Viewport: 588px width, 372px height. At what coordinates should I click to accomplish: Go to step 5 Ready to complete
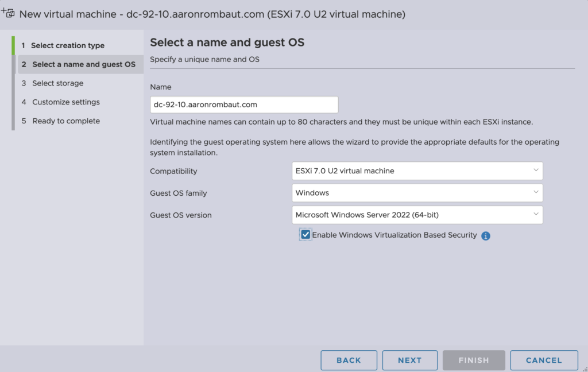(x=65, y=121)
